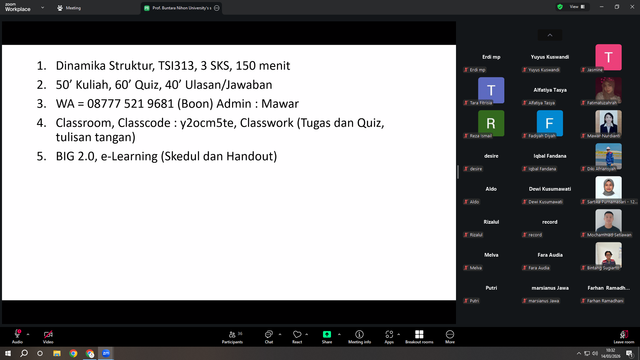
Task: Open Windows notification center icon
Action: tap(629, 353)
